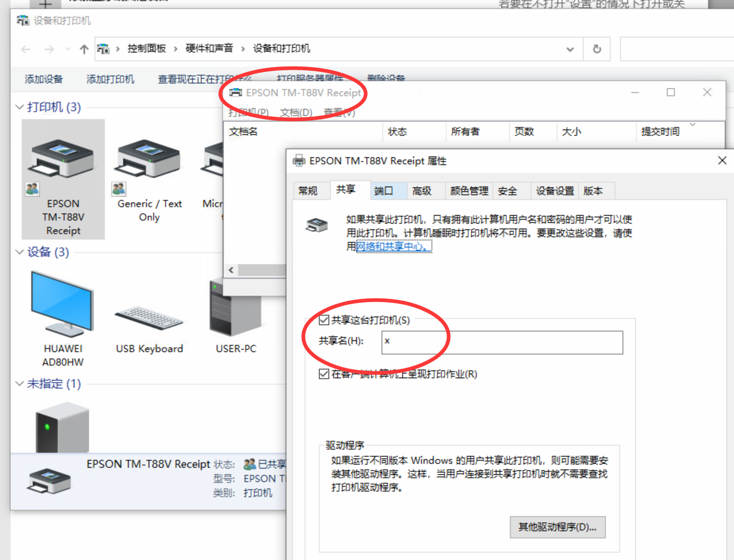Collapse the 打印机 (3) group

point(20,107)
